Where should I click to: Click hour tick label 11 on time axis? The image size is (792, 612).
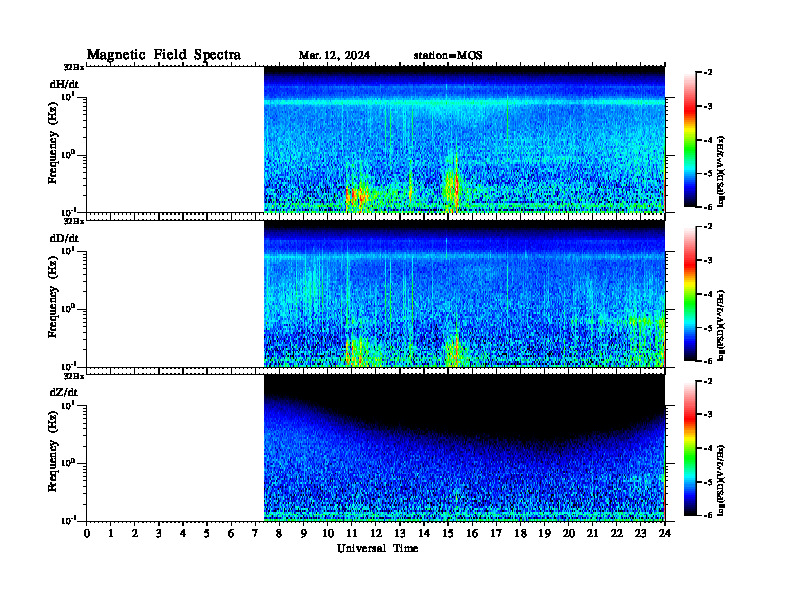tap(352, 534)
